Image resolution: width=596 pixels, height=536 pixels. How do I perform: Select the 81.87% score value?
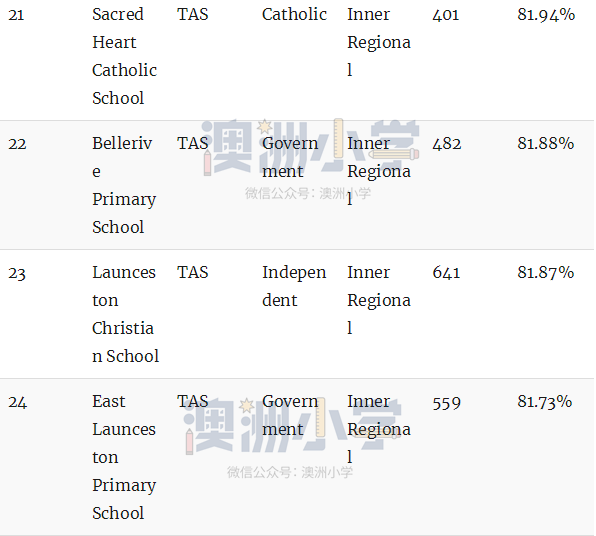coord(545,273)
